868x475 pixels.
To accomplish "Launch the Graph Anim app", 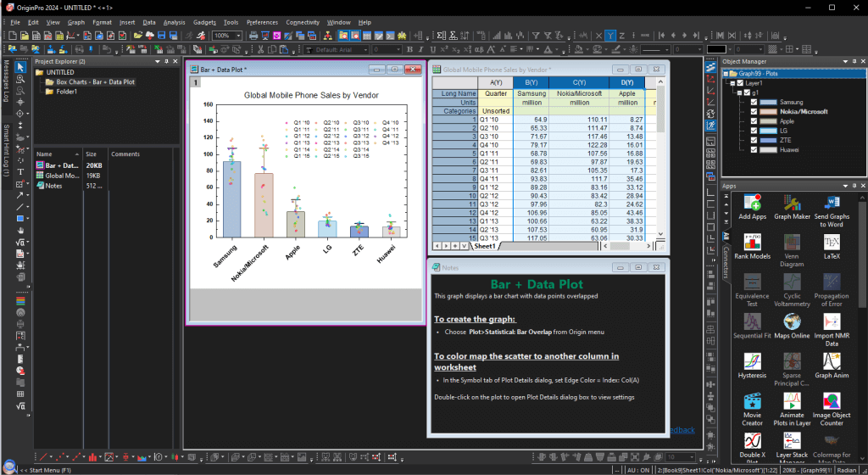I will 832,366.
